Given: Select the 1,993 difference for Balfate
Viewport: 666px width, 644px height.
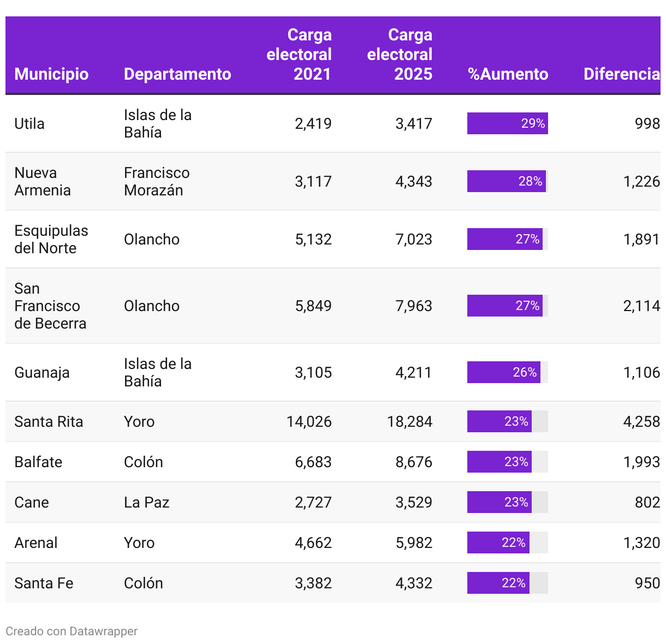Looking at the screenshot, I should tap(641, 462).
